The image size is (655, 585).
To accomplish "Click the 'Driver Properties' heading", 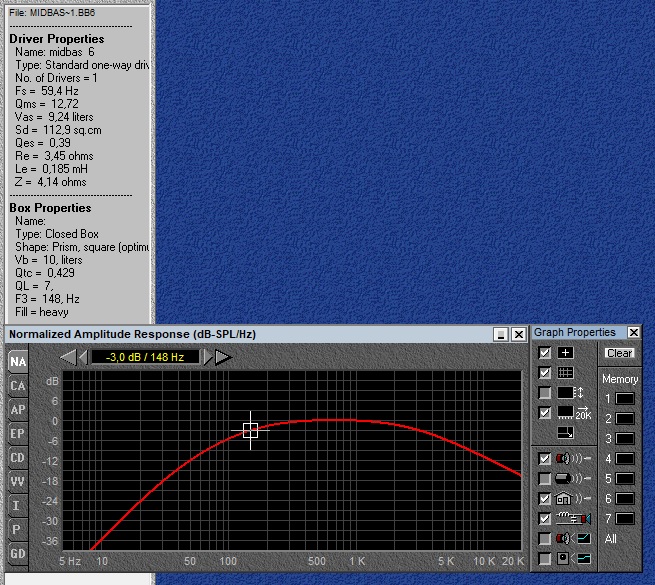I will tap(57, 39).
